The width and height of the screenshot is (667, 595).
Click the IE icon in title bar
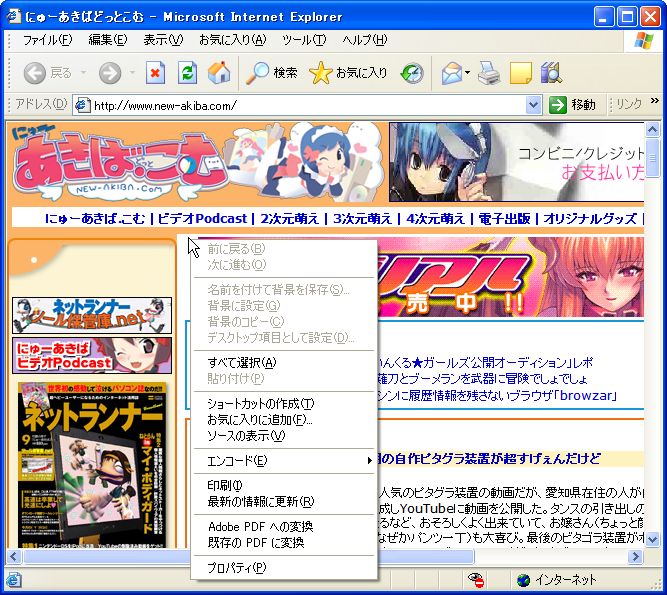[14, 17]
